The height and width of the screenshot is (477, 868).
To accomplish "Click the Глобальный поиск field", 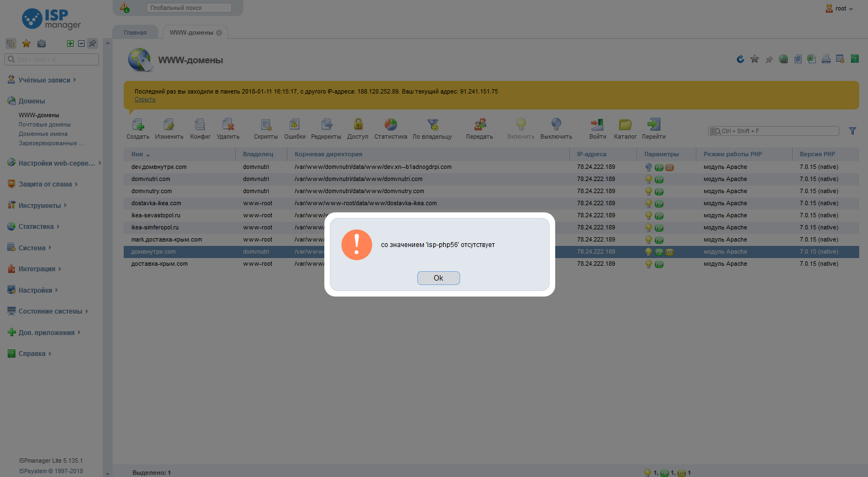I will (189, 8).
